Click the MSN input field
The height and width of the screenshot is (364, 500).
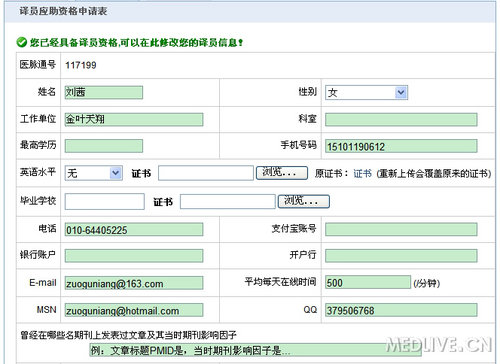pyautogui.click(x=134, y=310)
